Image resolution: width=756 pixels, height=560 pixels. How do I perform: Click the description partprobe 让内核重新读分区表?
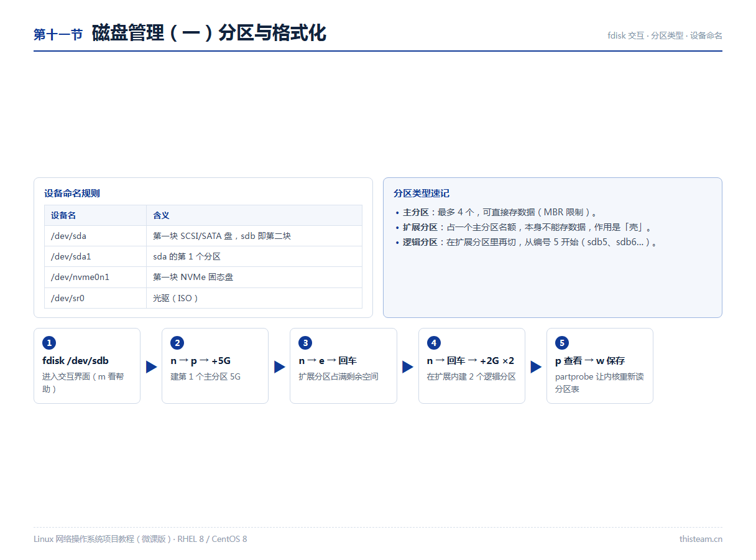[599, 383]
